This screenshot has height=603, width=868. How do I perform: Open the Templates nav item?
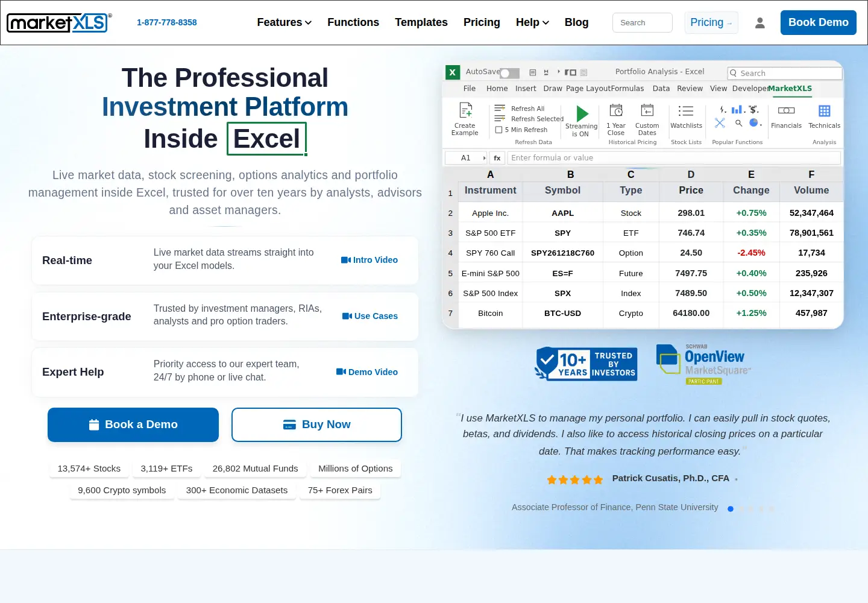(421, 22)
